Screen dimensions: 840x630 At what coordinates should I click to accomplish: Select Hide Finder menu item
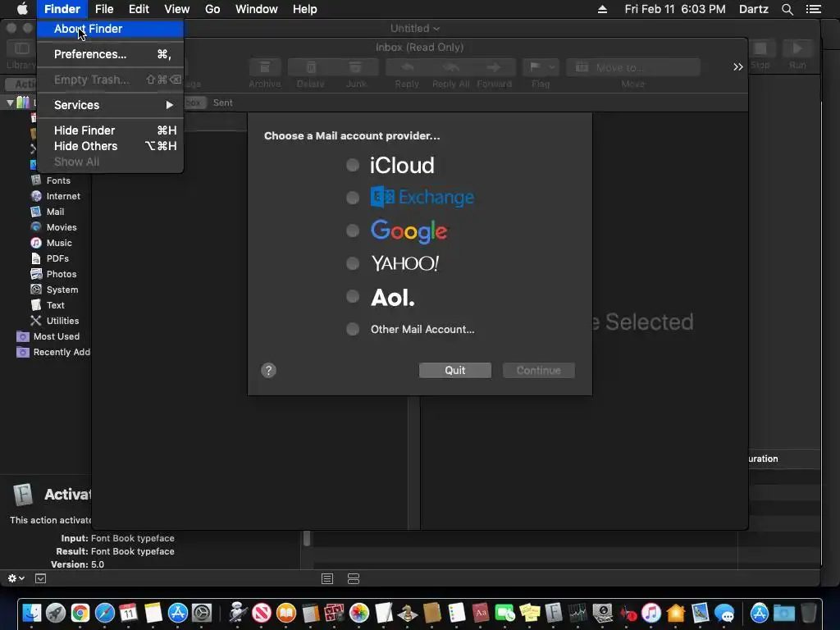click(111, 130)
